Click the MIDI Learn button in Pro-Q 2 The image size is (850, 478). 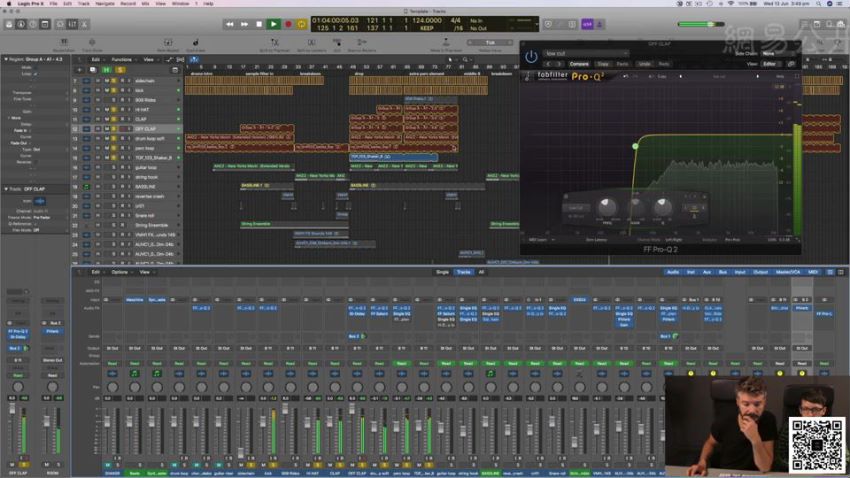538,240
